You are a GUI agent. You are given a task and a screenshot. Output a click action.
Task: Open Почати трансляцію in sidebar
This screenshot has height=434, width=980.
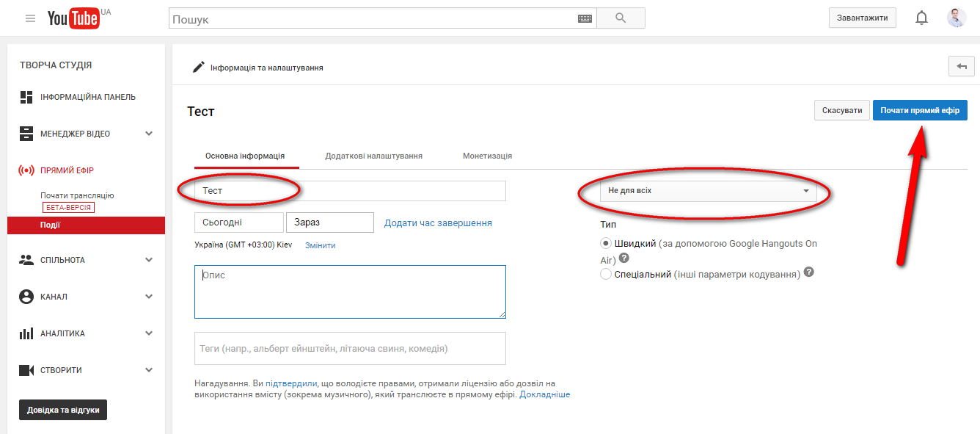point(77,196)
